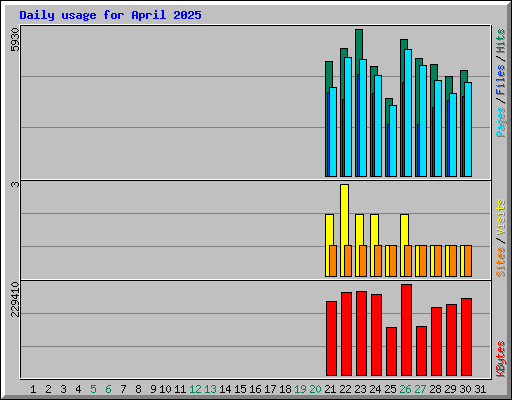The image size is (512, 400).
Task: Click green weekend day label 5
Action: point(93,389)
